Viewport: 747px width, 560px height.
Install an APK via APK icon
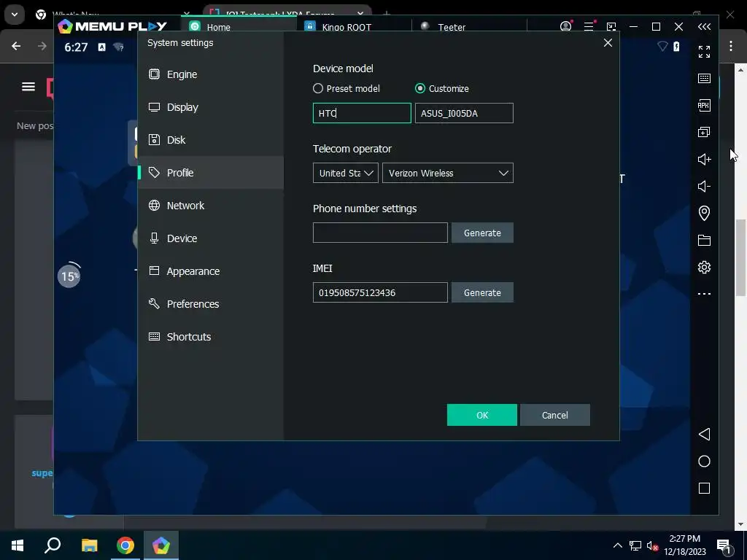(704, 105)
